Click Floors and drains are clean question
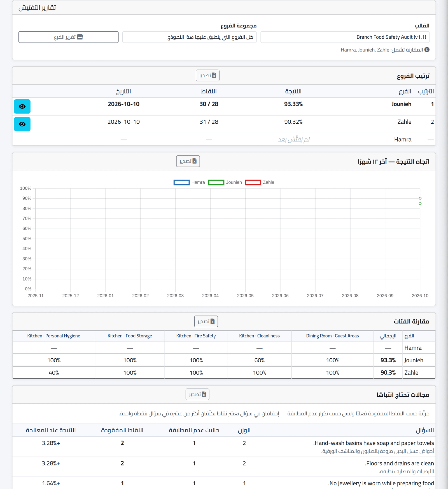Screen dimensions: 448x489 click(x=400, y=463)
